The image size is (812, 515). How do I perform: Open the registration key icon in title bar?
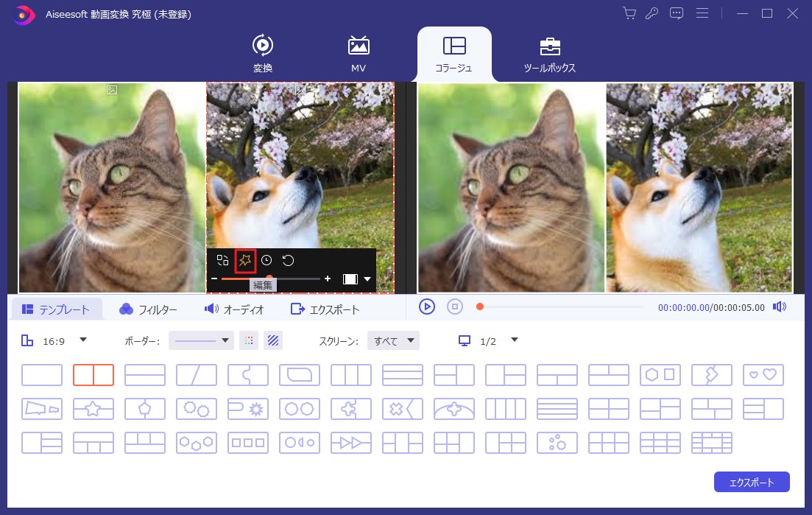click(x=652, y=13)
